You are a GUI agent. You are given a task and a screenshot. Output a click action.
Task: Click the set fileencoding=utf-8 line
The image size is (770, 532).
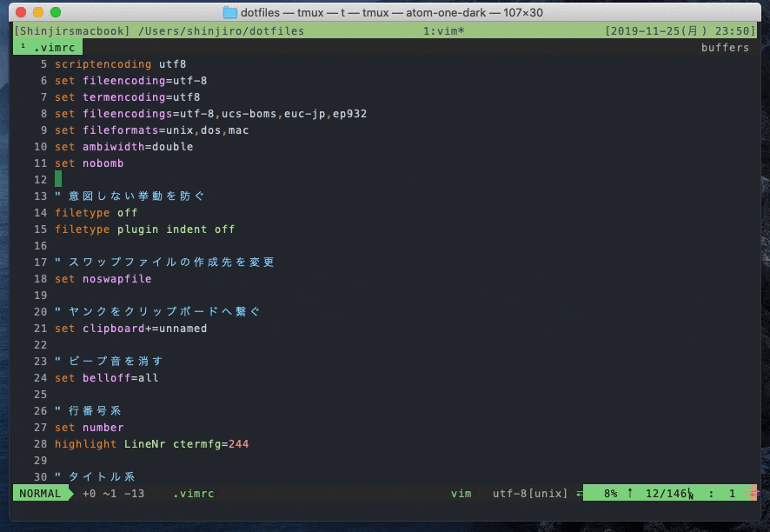[130, 81]
